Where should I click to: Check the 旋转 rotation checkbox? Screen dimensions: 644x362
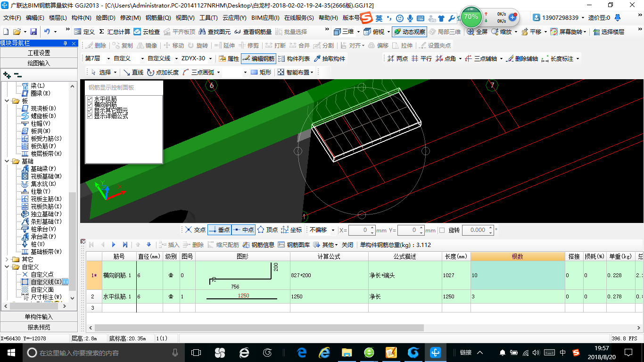point(442,230)
